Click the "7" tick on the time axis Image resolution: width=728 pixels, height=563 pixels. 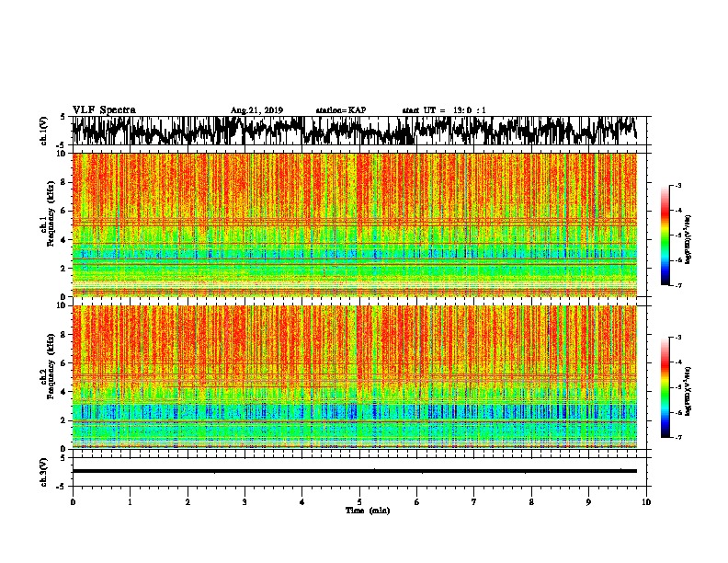coord(474,502)
